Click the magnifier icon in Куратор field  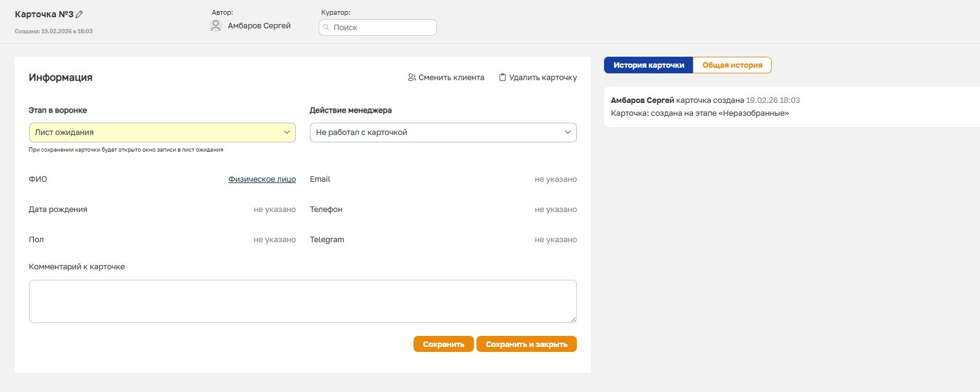pyautogui.click(x=327, y=28)
